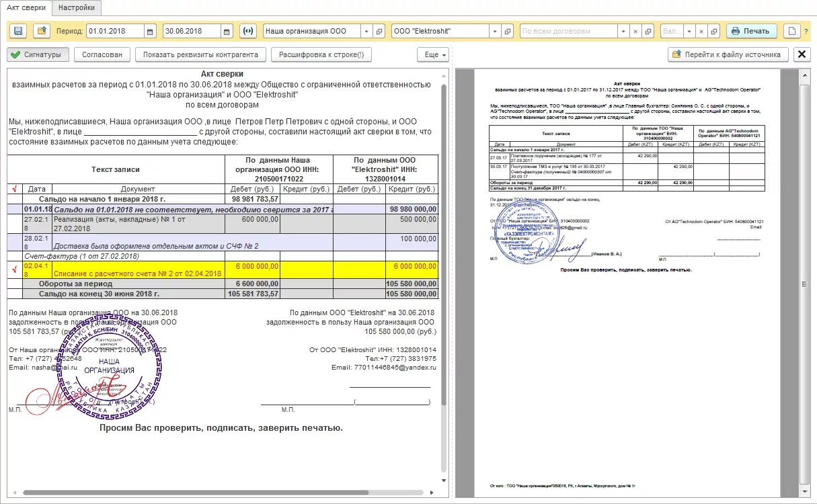Expand the 'По всем договорам' dropdown
Image resolution: width=817 pixels, height=504 pixels.
coord(624,31)
